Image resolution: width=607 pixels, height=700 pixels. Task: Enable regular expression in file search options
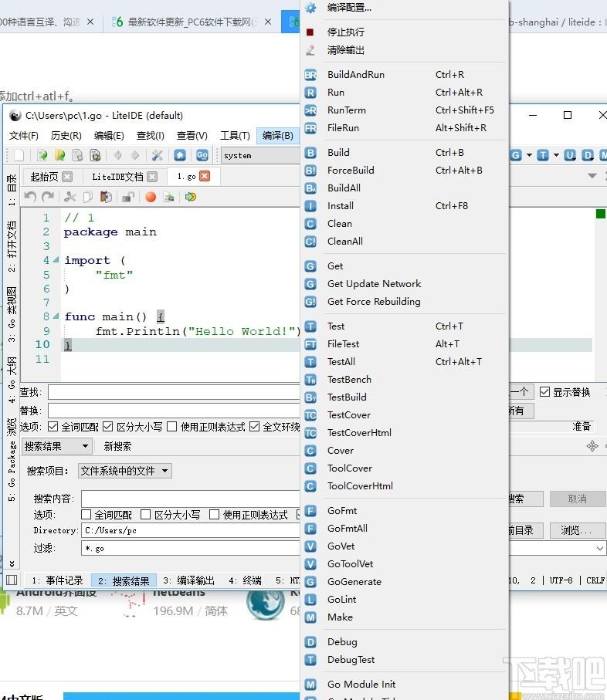215,515
